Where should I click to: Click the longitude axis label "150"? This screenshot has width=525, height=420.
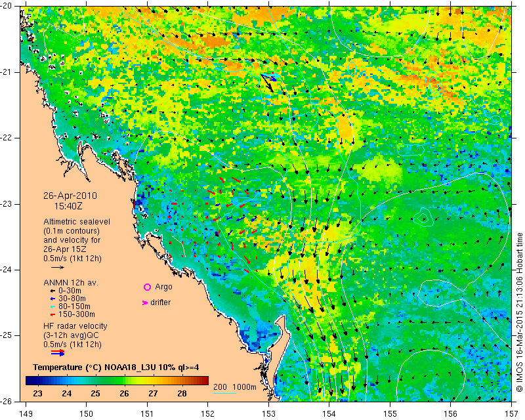pos(87,414)
